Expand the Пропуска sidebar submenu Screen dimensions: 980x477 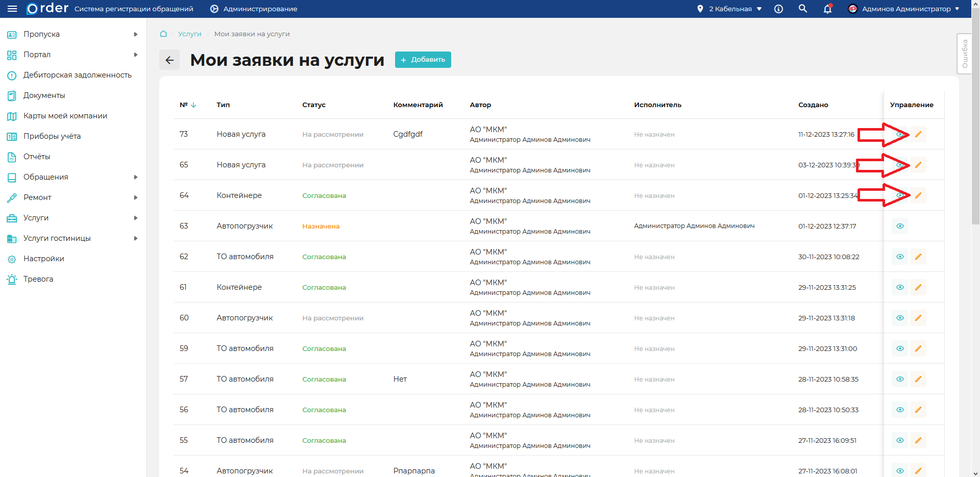(x=135, y=34)
